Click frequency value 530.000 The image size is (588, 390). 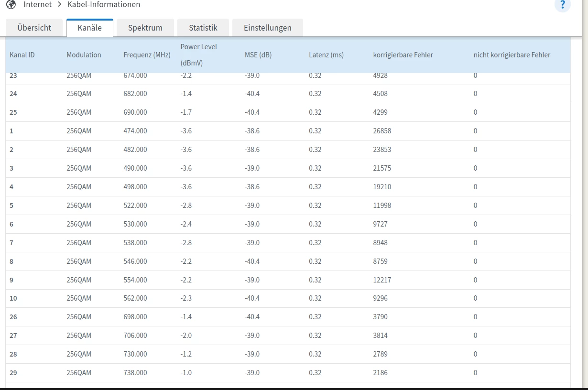click(135, 224)
